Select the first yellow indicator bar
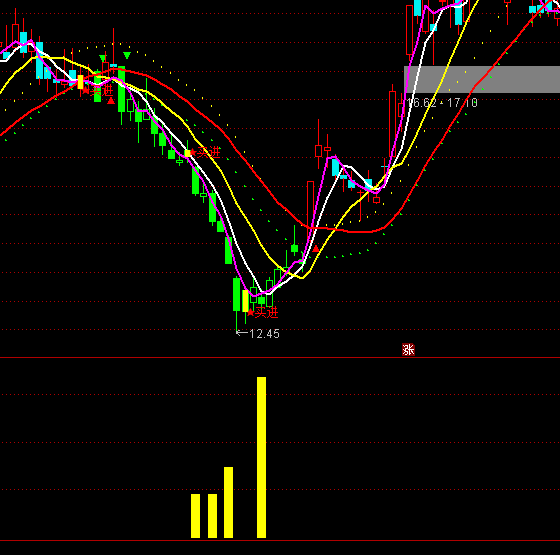 click(x=195, y=516)
